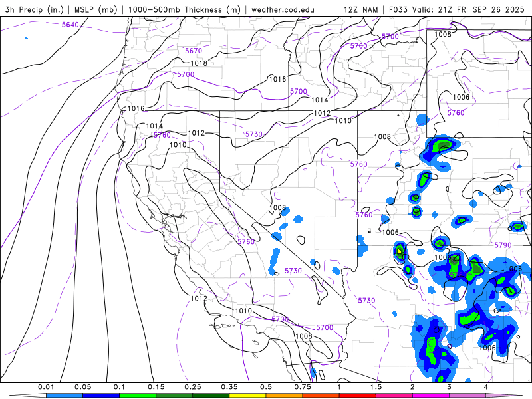This screenshot has height=399, width=532.
Task: Click the 'F033 Valid: 21Z FRI SEP 26 2025' text
Action: (456, 9)
